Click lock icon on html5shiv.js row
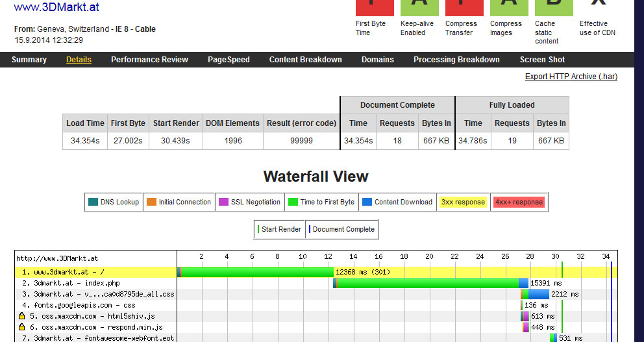 point(22,316)
